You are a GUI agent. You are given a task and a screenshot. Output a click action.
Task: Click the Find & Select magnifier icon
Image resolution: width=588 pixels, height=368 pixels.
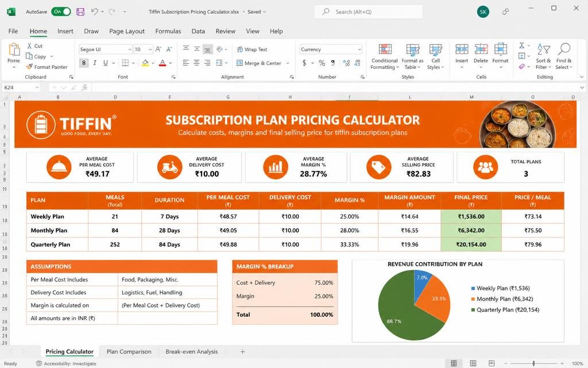(x=564, y=49)
